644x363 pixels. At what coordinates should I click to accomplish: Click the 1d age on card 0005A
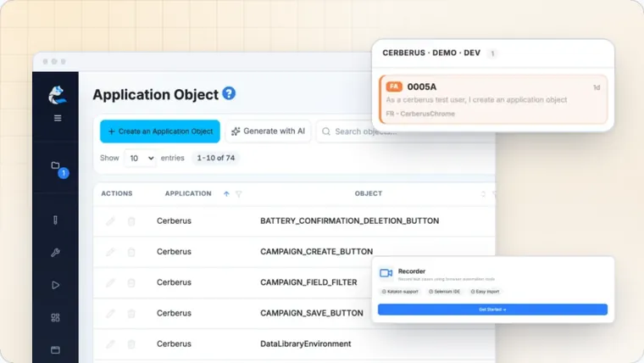597,87
